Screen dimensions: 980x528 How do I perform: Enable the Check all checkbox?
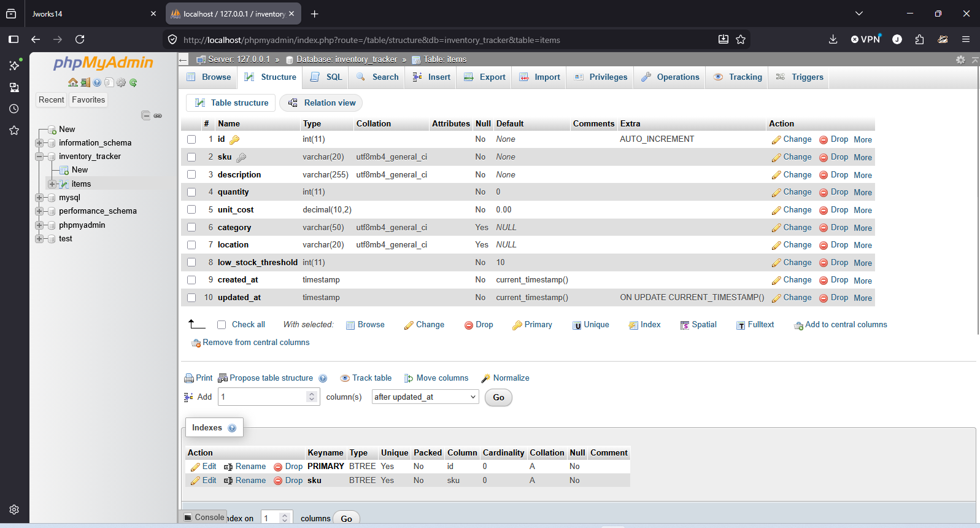(222, 325)
